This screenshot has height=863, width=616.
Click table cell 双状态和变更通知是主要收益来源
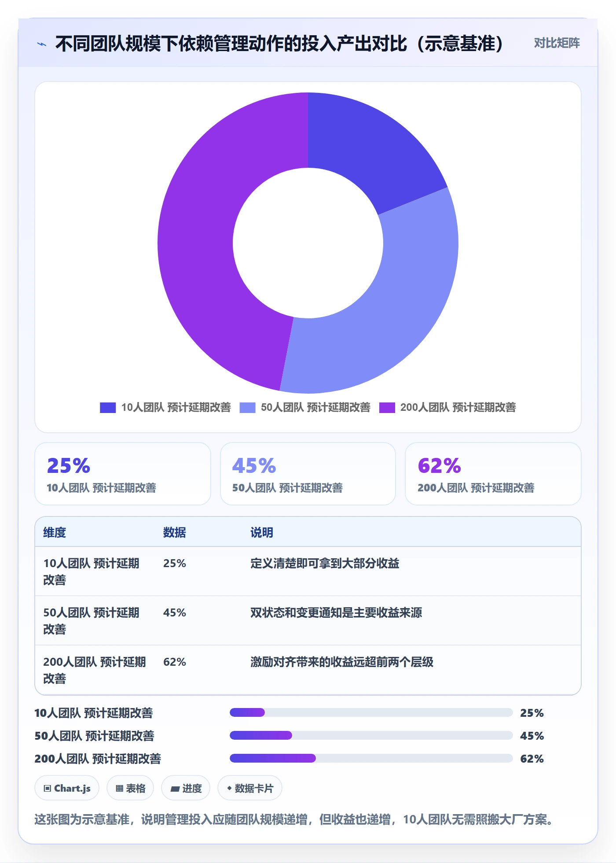point(336,612)
